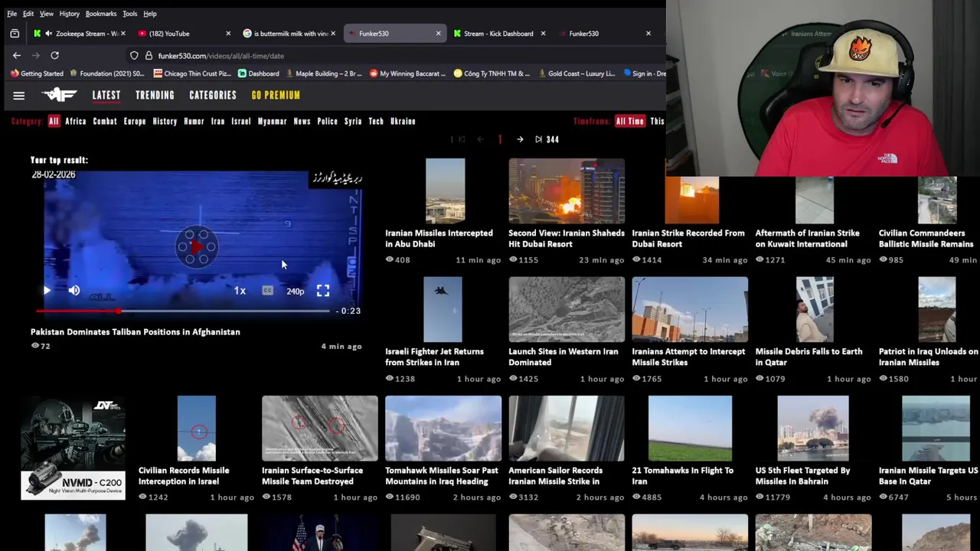Click the shield tracking protection icon
980x551 pixels.
tap(134, 56)
